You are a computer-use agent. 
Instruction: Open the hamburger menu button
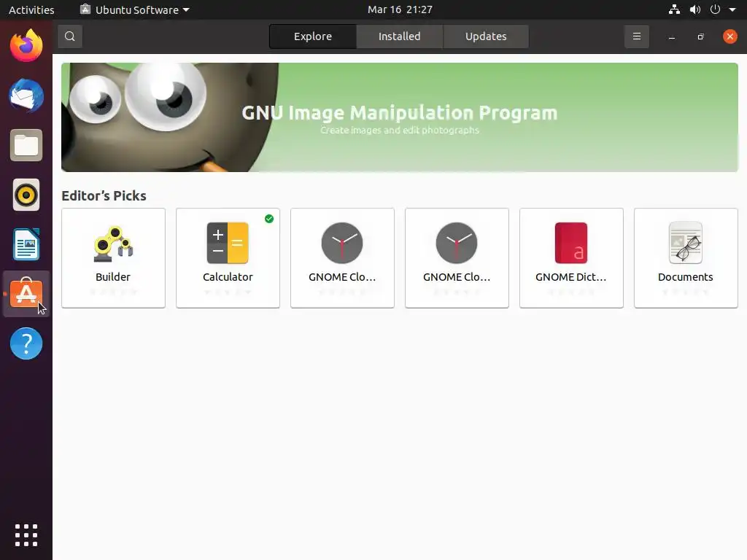pyautogui.click(x=636, y=36)
